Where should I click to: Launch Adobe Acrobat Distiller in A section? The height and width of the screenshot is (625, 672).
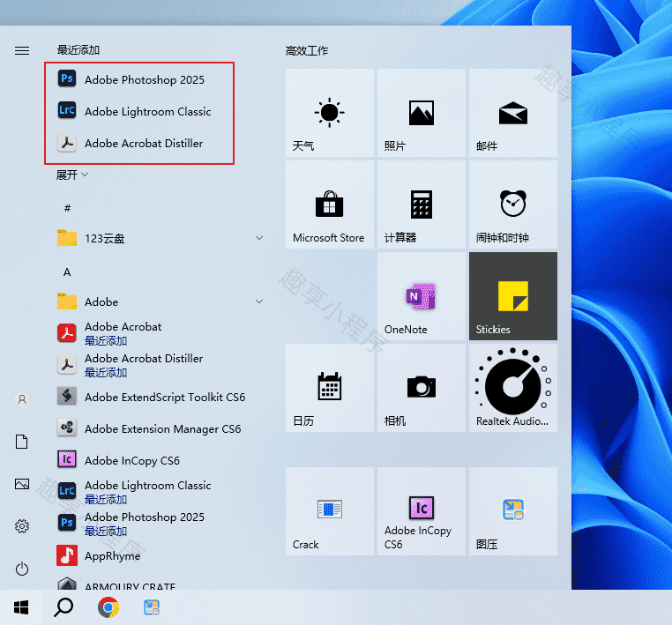pos(160,365)
